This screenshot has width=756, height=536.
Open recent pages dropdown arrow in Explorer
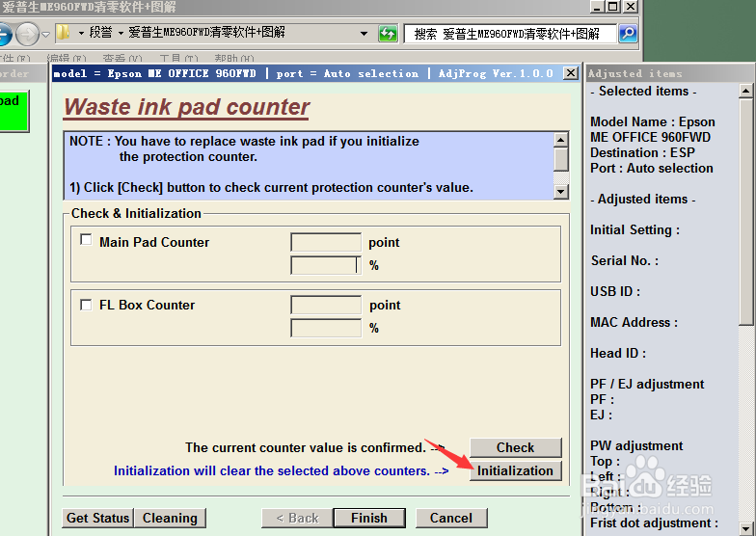46,35
